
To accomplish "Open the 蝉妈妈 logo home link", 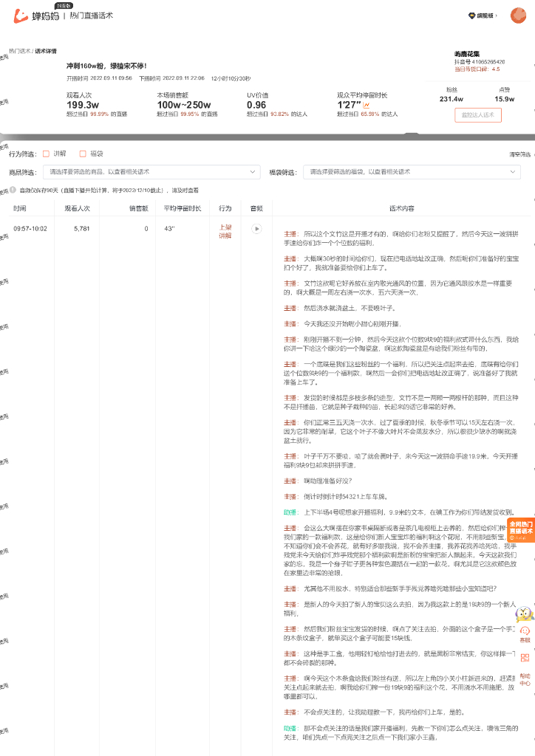I will 36,16.
